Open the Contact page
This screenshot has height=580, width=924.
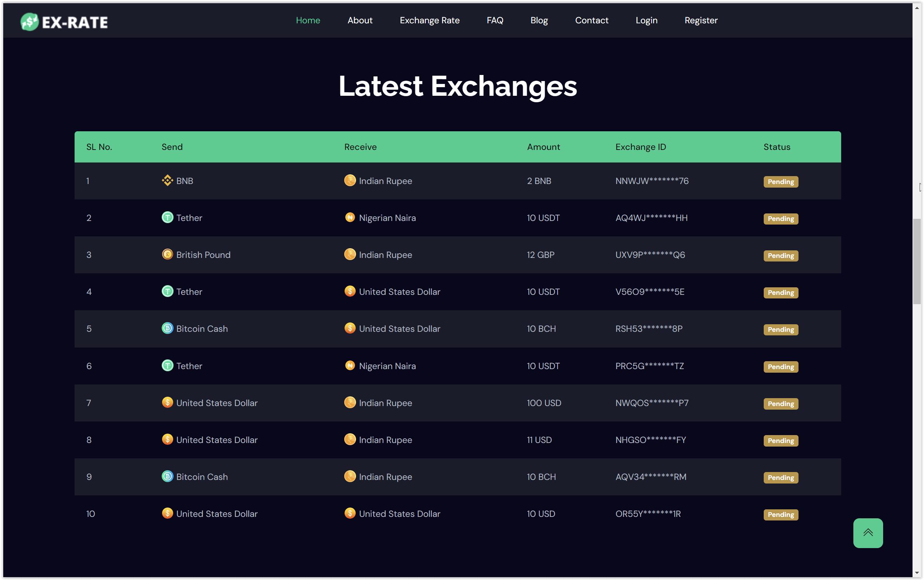pyautogui.click(x=591, y=20)
